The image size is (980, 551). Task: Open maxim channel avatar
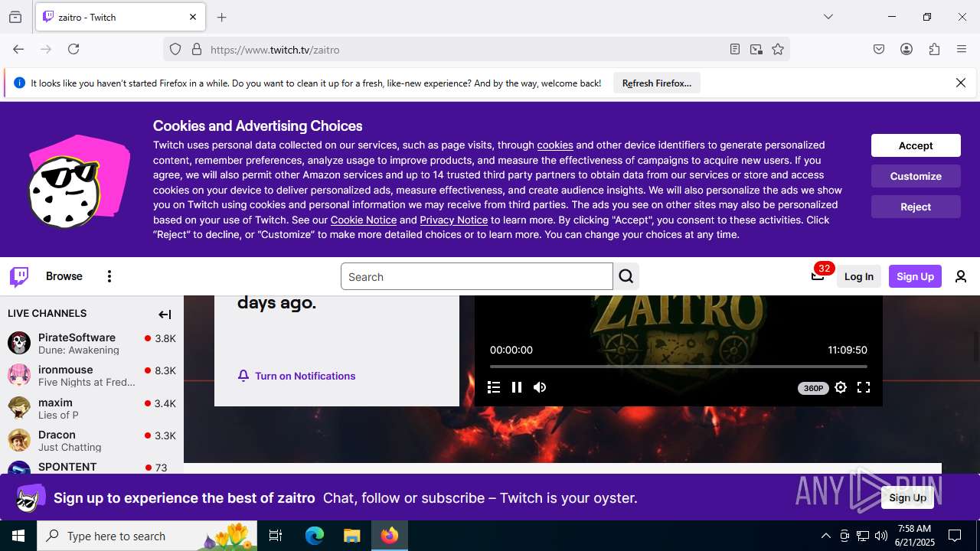pos(19,408)
